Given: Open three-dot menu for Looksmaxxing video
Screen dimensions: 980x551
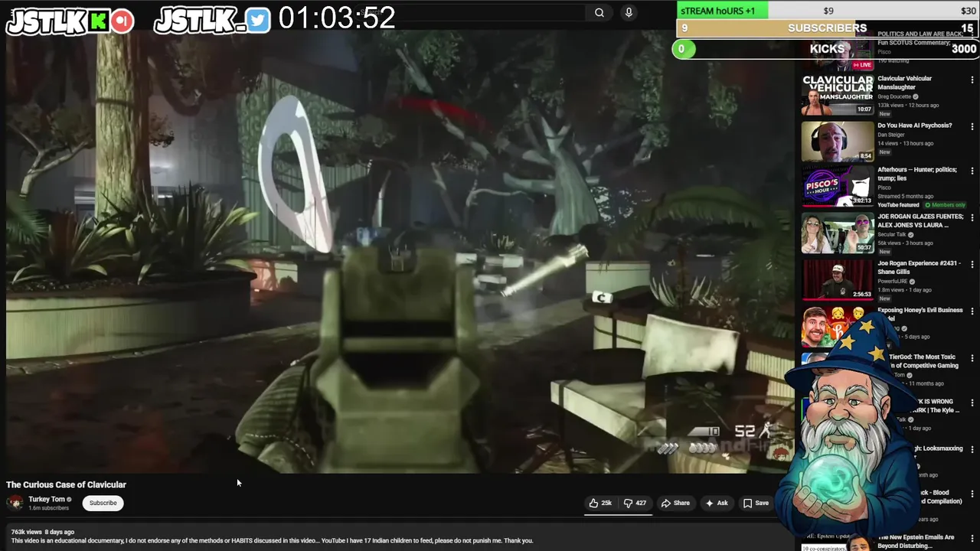Looking at the screenshot, I should (972, 449).
